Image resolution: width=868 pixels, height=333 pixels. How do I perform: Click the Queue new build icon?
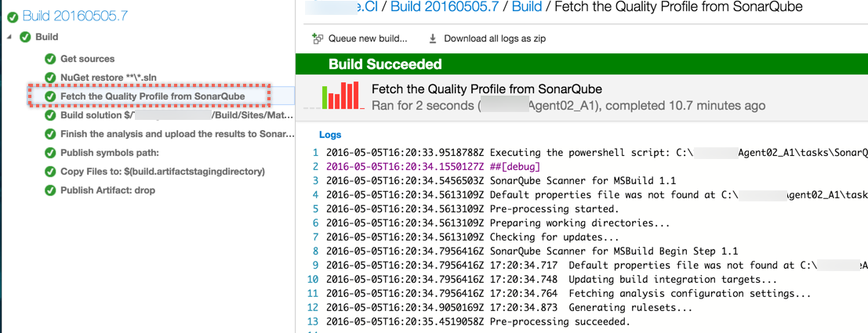point(318,38)
